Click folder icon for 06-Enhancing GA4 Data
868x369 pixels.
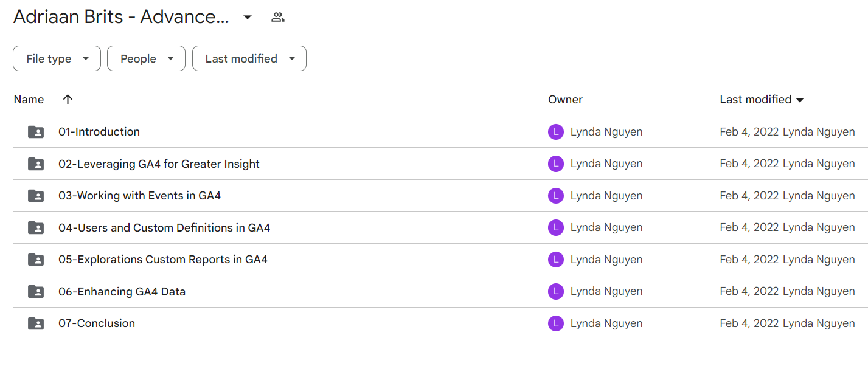[x=36, y=292]
